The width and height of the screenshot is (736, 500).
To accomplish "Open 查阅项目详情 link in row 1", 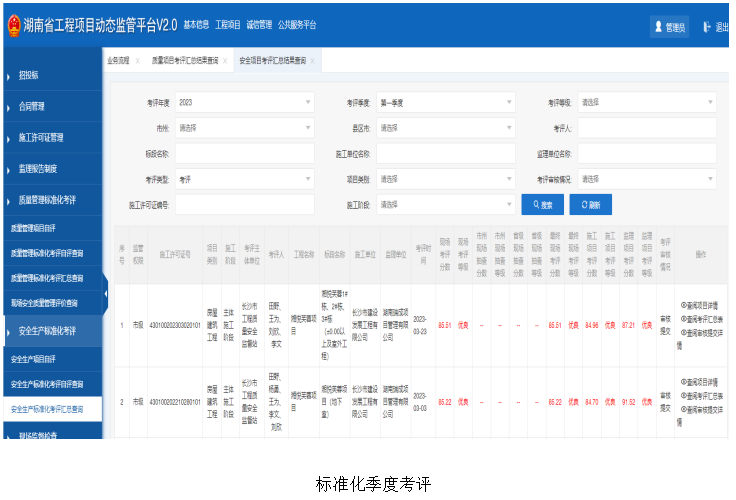I will point(699,306).
